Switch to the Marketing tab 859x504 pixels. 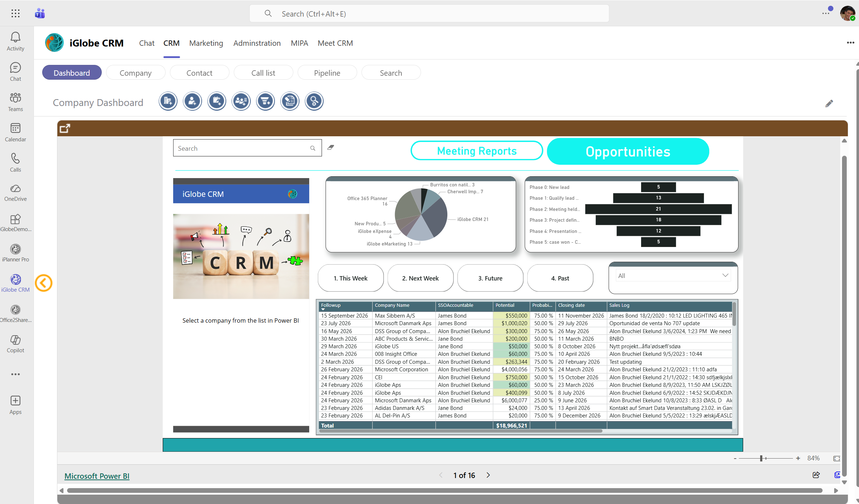point(206,43)
